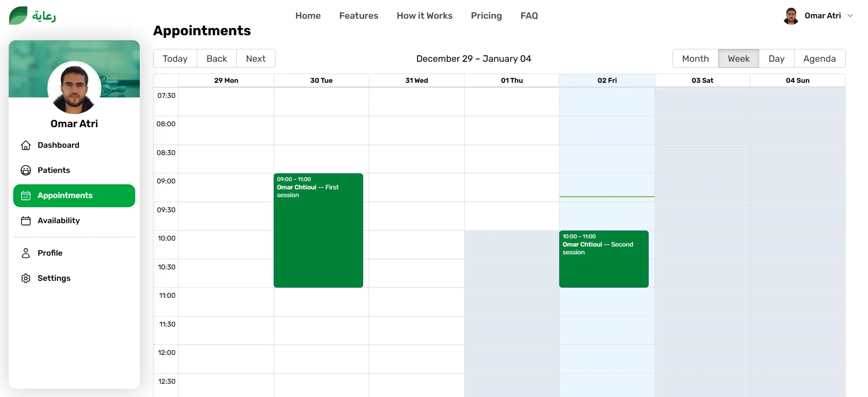The image size is (868, 397).
Task: Switch to the Agenda view
Action: (x=819, y=59)
